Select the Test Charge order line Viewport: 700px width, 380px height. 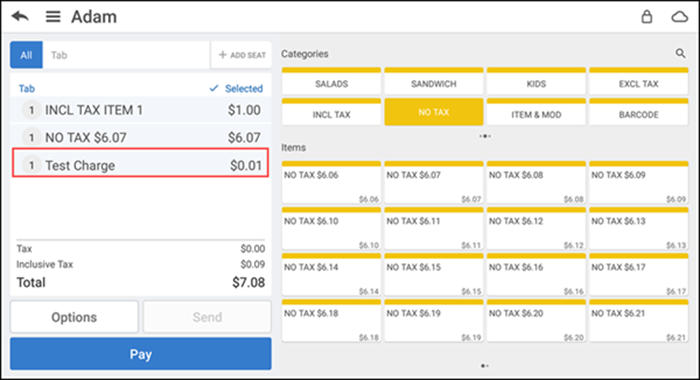(141, 163)
